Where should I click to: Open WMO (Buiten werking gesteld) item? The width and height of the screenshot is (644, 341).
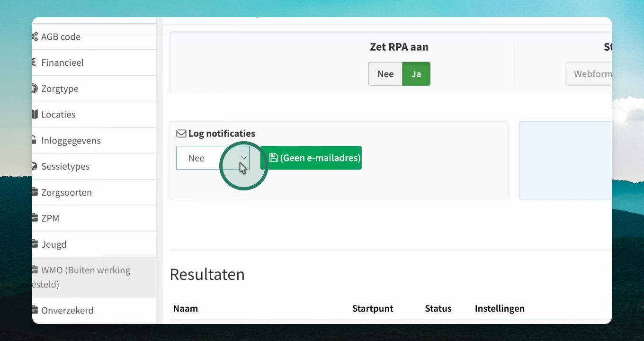[x=94, y=277]
